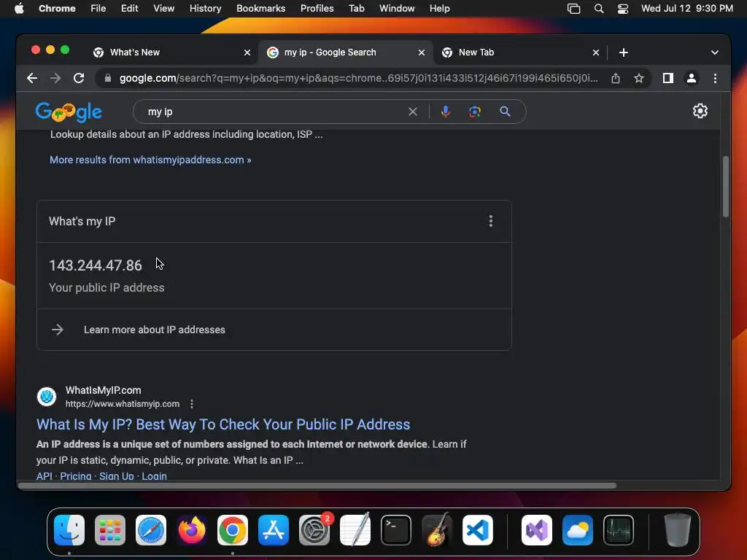Click the API sitelink
This screenshot has width=747, height=560.
point(44,475)
